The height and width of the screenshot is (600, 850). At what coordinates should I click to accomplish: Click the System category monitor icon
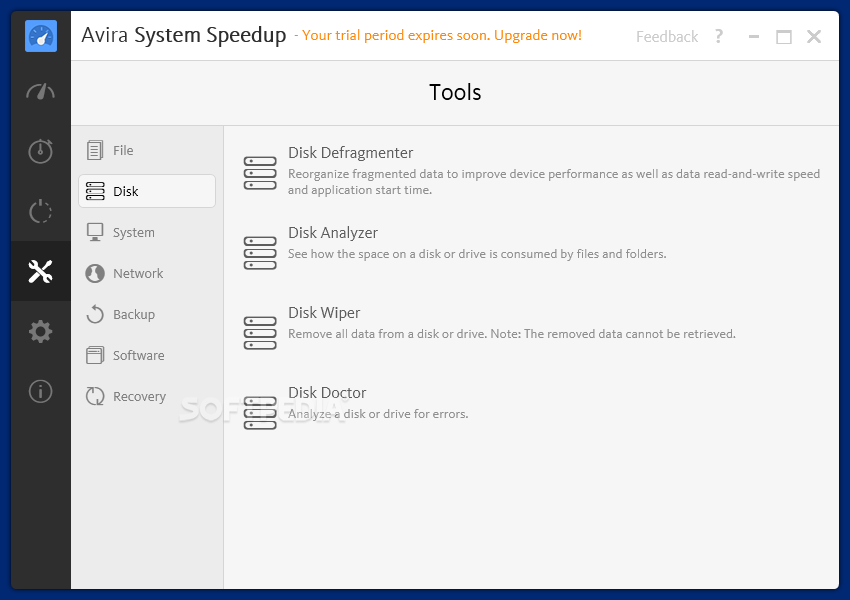95,232
